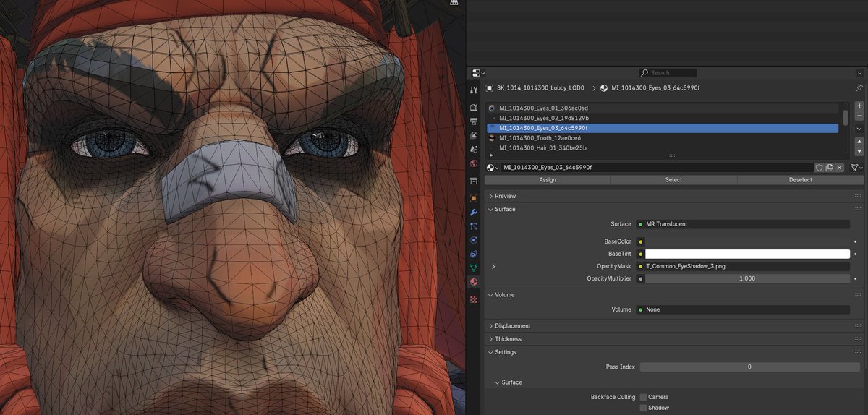Image resolution: width=868 pixels, height=415 pixels.
Task: Open the Object Data mesh tab
Action: (x=474, y=268)
